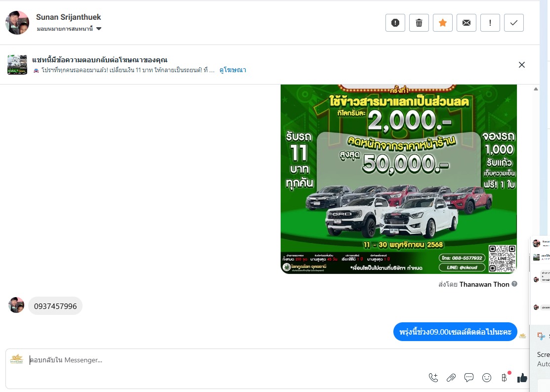
Task: Open saved replies speech bubble icon
Action: point(469,378)
